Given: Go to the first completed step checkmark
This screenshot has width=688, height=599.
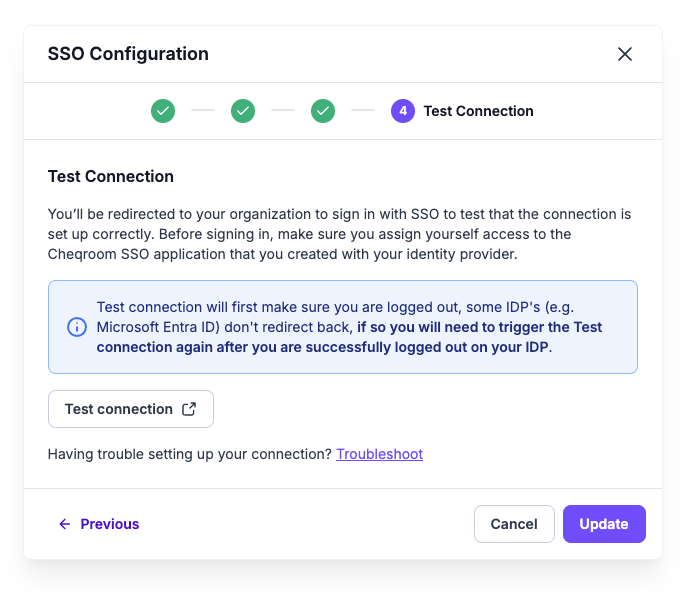Looking at the screenshot, I should tap(163, 111).
